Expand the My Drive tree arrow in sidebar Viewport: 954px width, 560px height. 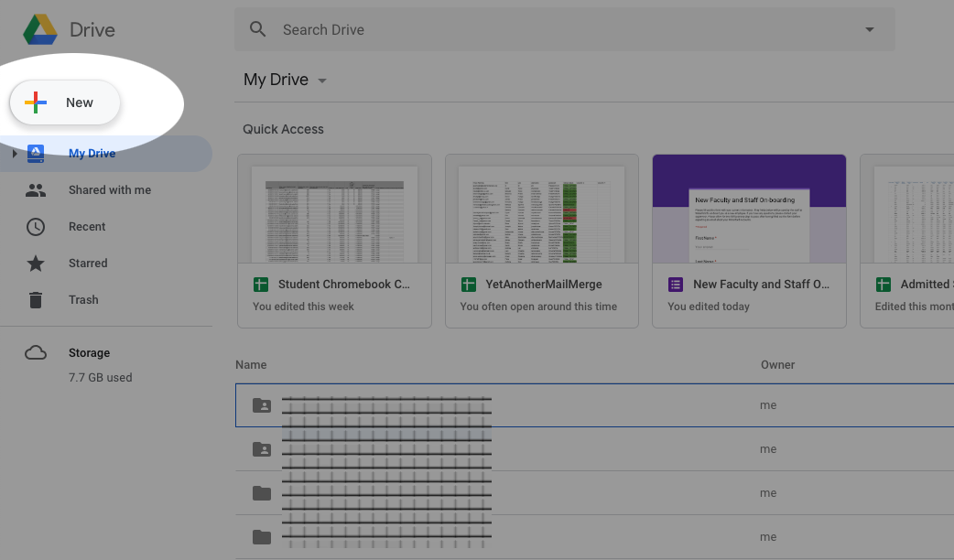pos(15,154)
